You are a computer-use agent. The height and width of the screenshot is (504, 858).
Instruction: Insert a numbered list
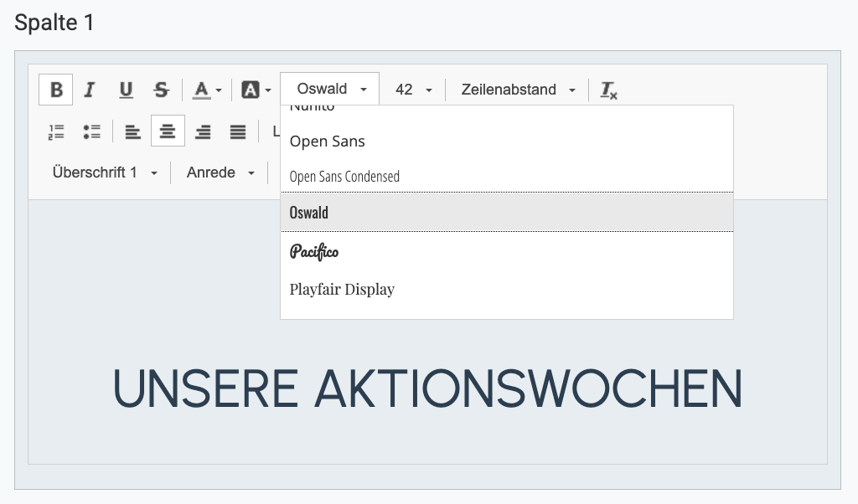click(x=56, y=131)
